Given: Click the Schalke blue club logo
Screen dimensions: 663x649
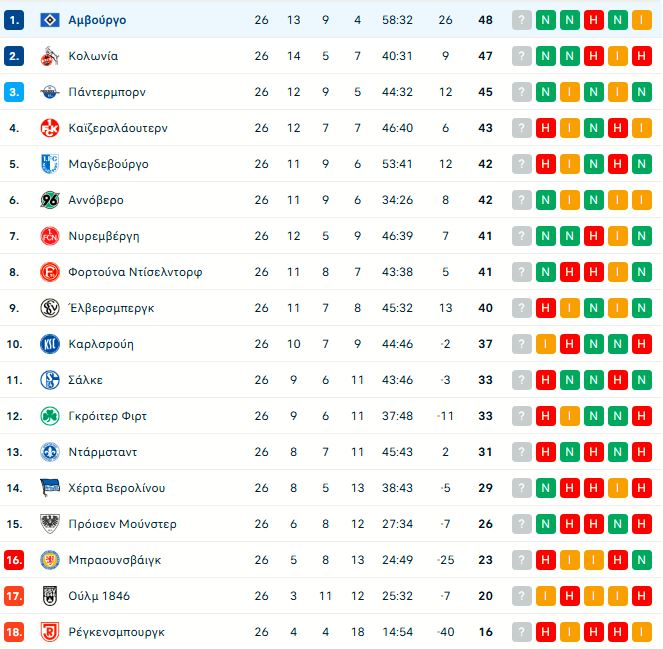Looking at the screenshot, I should [x=49, y=380].
